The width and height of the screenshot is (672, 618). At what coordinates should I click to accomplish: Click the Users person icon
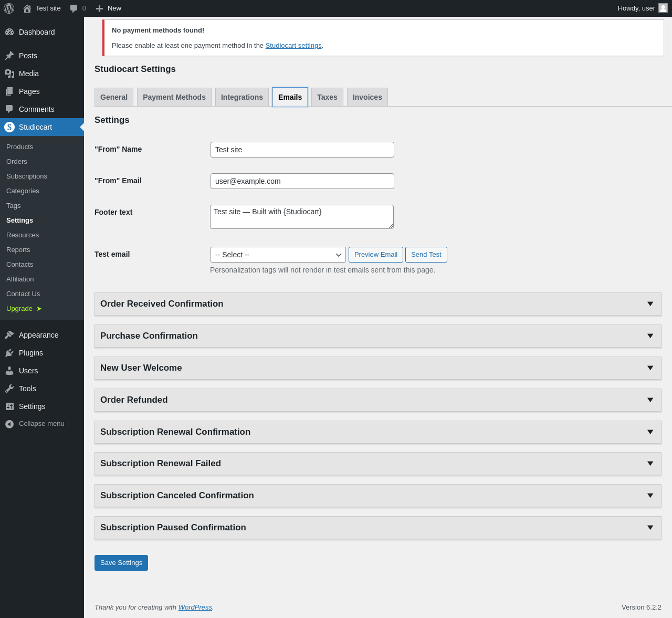pos(9,371)
